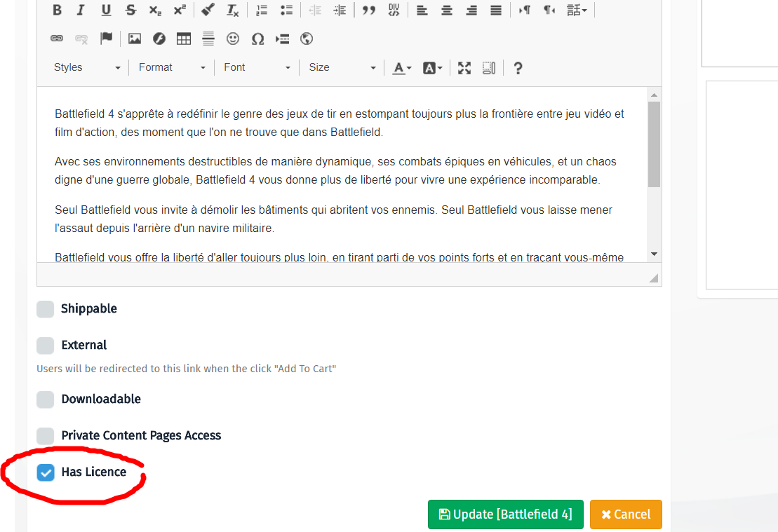Open the smiley picker
778x532 pixels.
coord(233,39)
